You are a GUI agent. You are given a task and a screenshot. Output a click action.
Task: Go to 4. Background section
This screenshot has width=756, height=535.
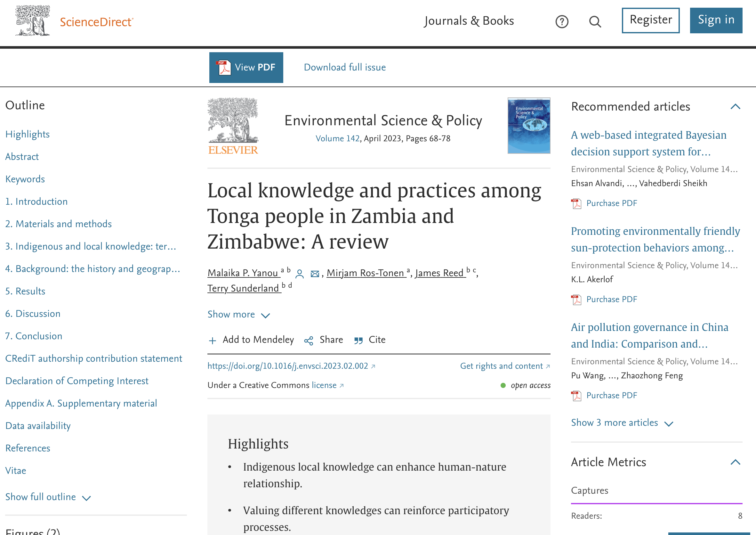(93, 269)
